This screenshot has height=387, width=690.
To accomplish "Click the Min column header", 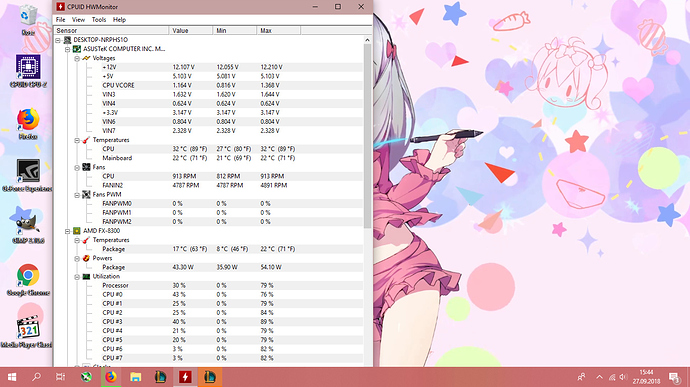I will (235, 30).
